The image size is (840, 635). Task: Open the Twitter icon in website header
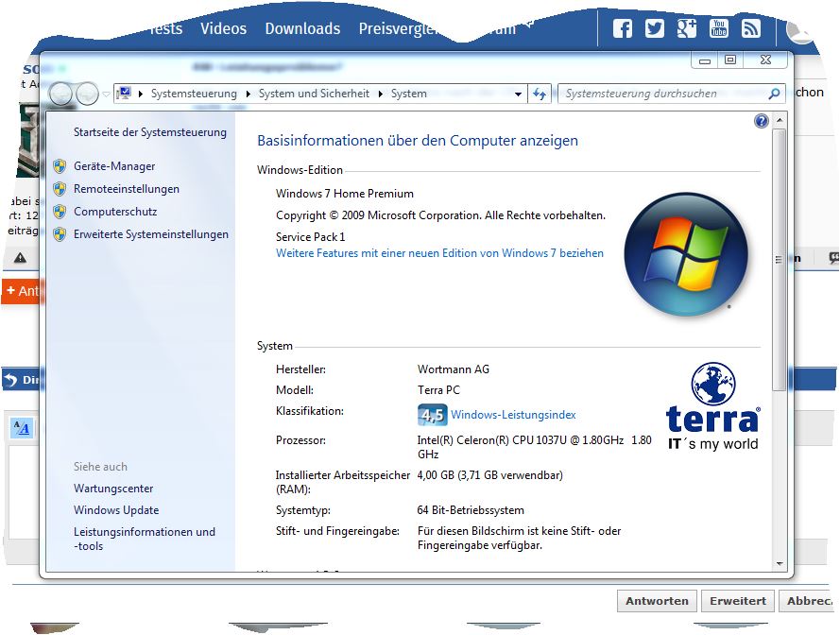pos(654,28)
